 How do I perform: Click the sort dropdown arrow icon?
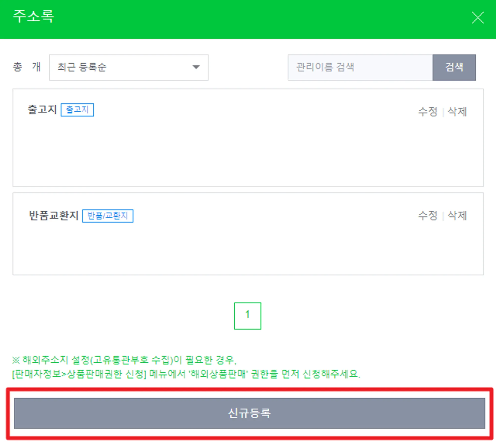[196, 67]
